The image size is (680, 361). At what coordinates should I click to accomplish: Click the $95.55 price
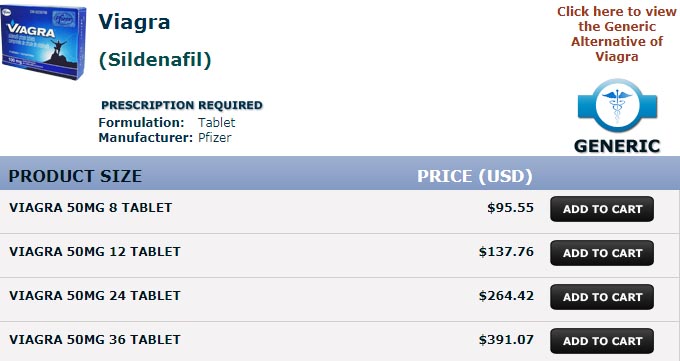pyautogui.click(x=510, y=207)
